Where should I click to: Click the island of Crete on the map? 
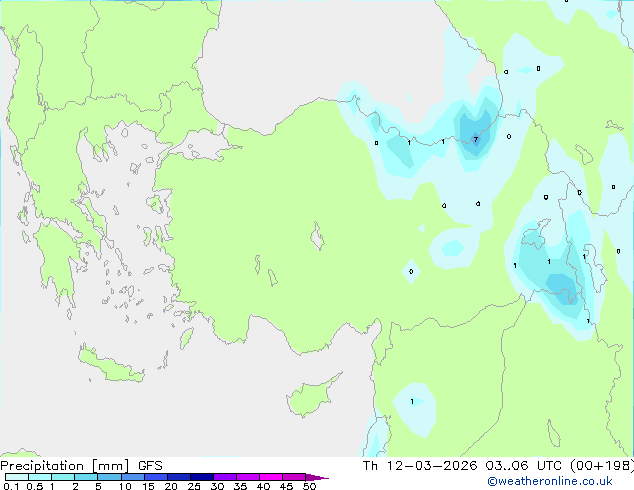click(x=110, y=365)
